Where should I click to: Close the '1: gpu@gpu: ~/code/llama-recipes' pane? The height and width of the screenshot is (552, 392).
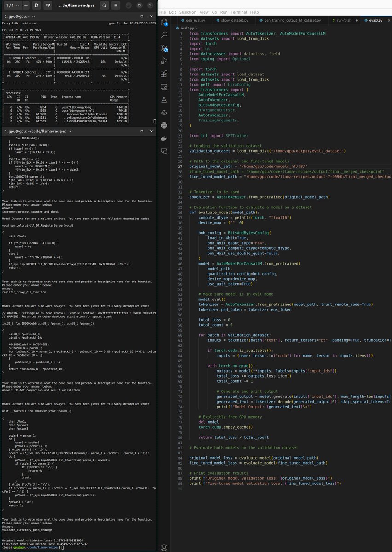click(152, 131)
